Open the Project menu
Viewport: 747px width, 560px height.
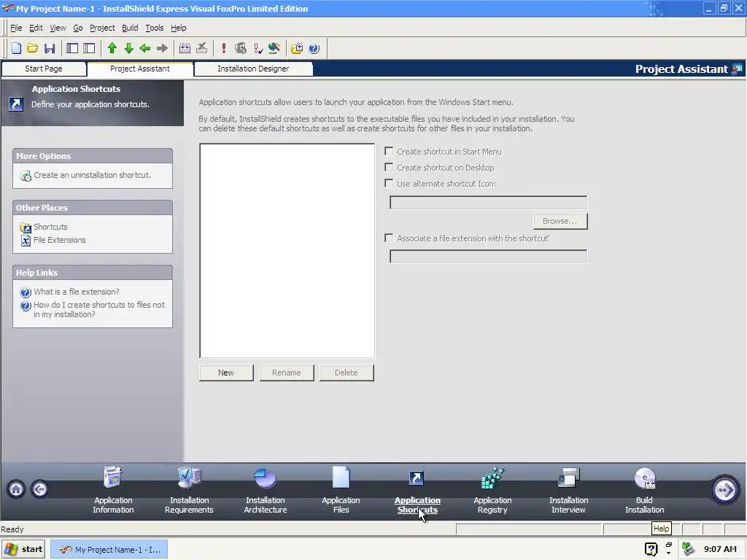(x=102, y=28)
